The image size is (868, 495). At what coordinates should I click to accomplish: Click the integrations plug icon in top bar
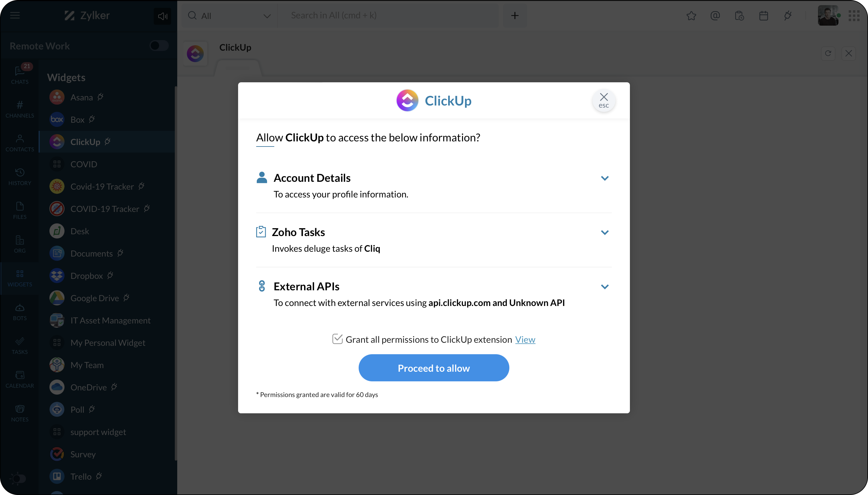pos(788,16)
